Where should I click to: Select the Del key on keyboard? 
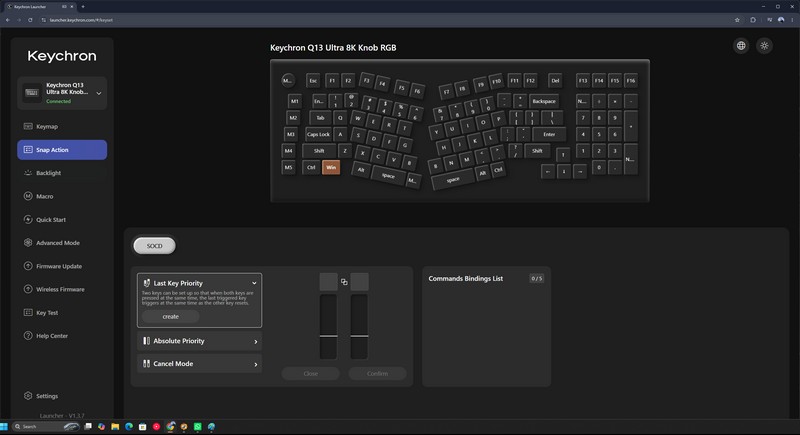(x=555, y=80)
